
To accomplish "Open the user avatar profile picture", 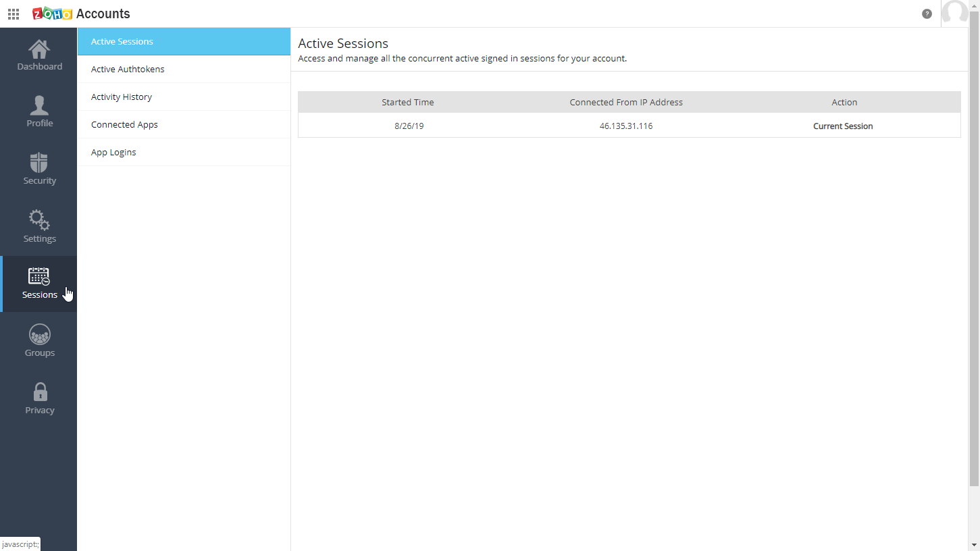I will (x=954, y=13).
